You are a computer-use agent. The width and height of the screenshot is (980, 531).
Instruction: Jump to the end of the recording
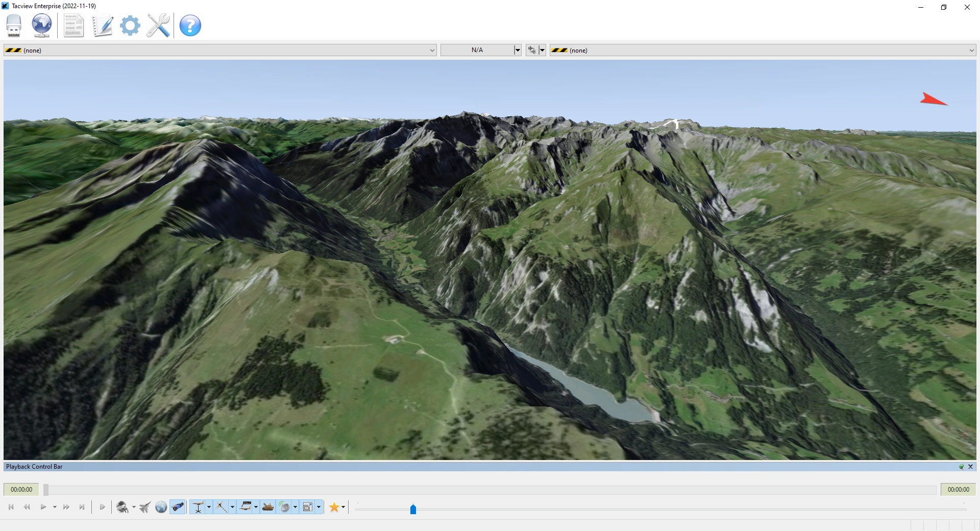[x=82, y=507]
